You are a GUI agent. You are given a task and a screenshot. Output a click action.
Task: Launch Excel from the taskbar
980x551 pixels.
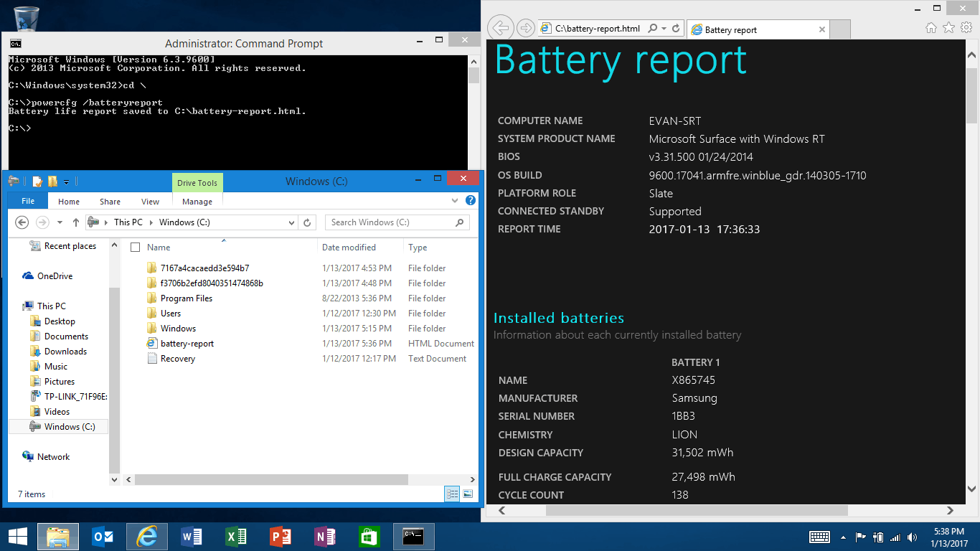click(236, 537)
